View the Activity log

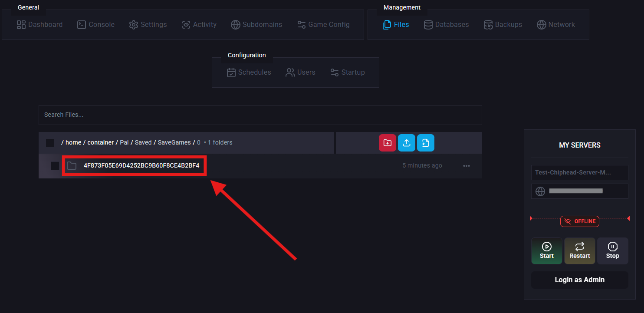pyautogui.click(x=199, y=25)
